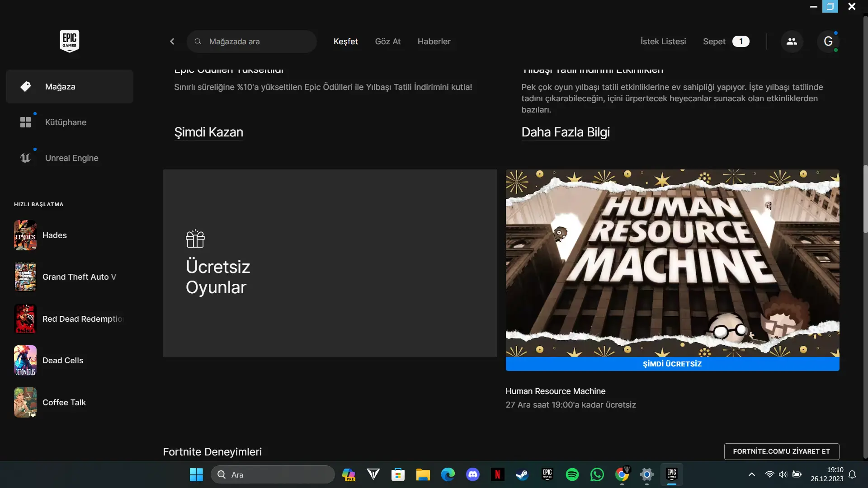Open Microsoft Store from the taskbar

click(x=398, y=474)
